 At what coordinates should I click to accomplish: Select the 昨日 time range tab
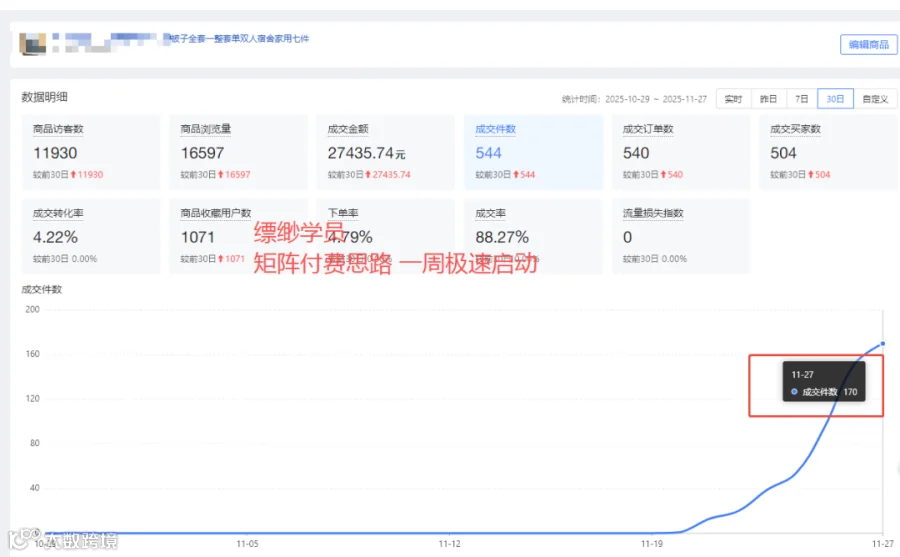click(x=769, y=99)
